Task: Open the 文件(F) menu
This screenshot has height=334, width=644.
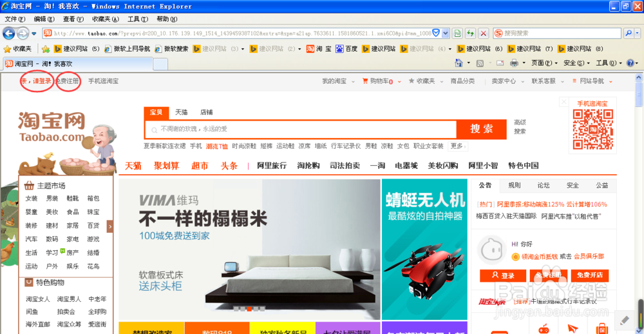Action: click(15, 19)
